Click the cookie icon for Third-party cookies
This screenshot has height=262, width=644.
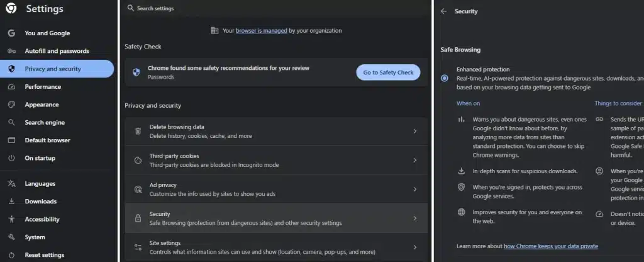point(138,161)
